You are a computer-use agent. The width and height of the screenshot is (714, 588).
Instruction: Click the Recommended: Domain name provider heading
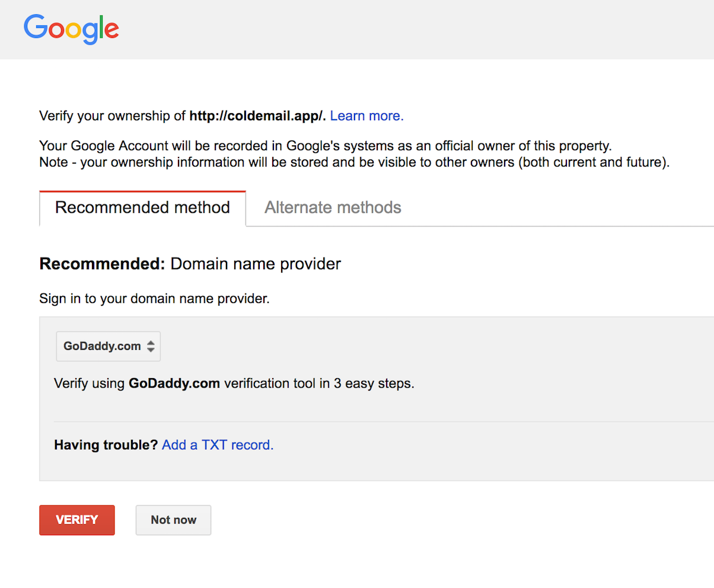click(190, 264)
